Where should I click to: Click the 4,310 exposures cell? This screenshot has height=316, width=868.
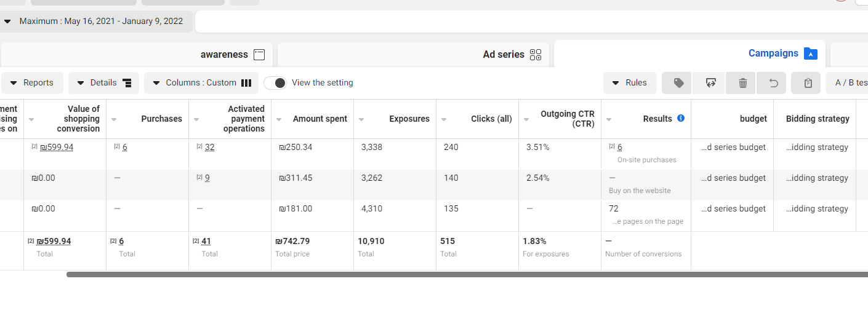coord(372,209)
